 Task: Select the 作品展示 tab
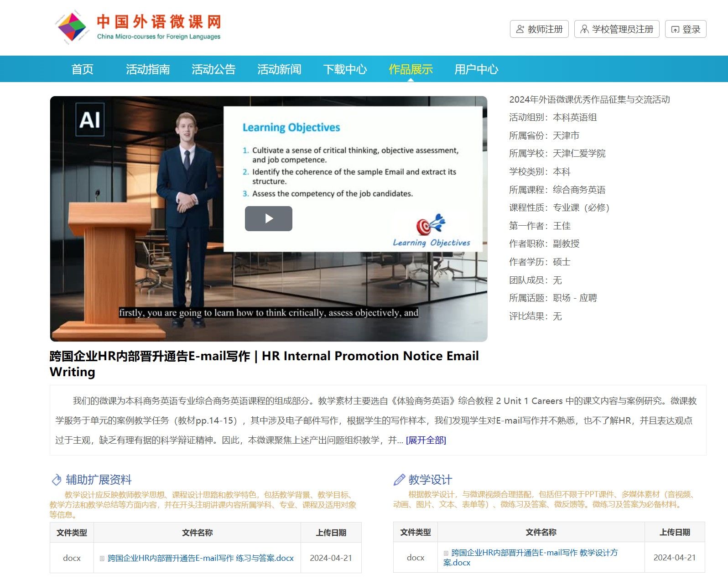pyautogui.click(x=411, y=69)
